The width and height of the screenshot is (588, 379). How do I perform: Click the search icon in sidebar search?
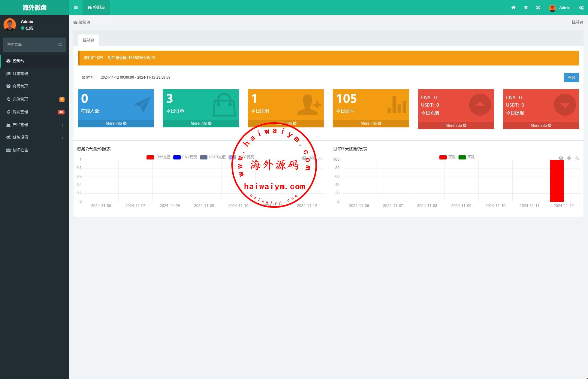[x=60, y=44]
